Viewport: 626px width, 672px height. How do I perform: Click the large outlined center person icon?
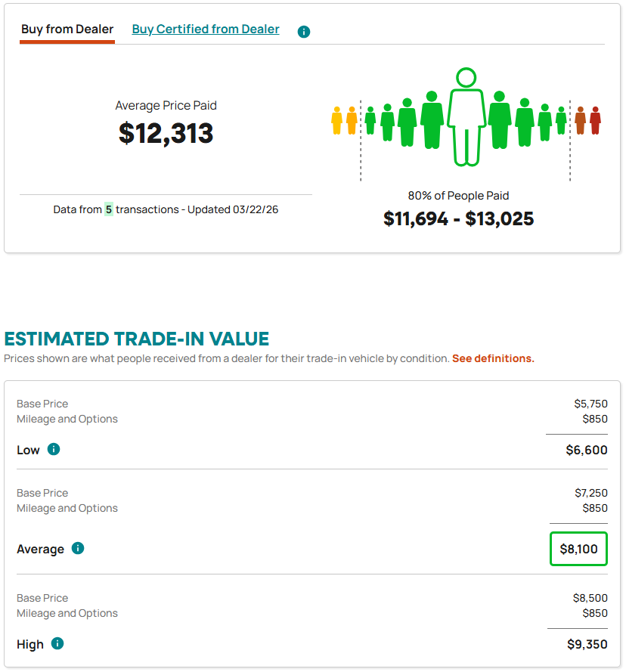tap(466, 117)
